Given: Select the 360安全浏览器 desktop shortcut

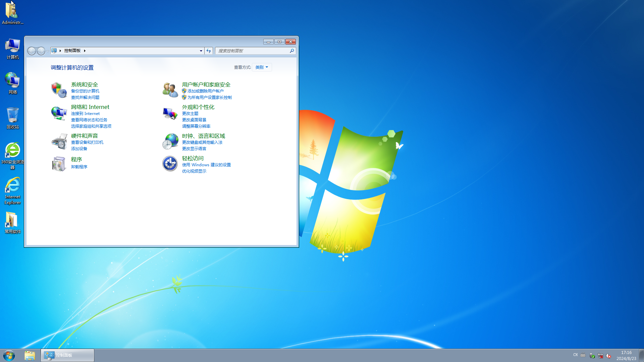Looking at the screenshot, I should [x=13, y=156].
